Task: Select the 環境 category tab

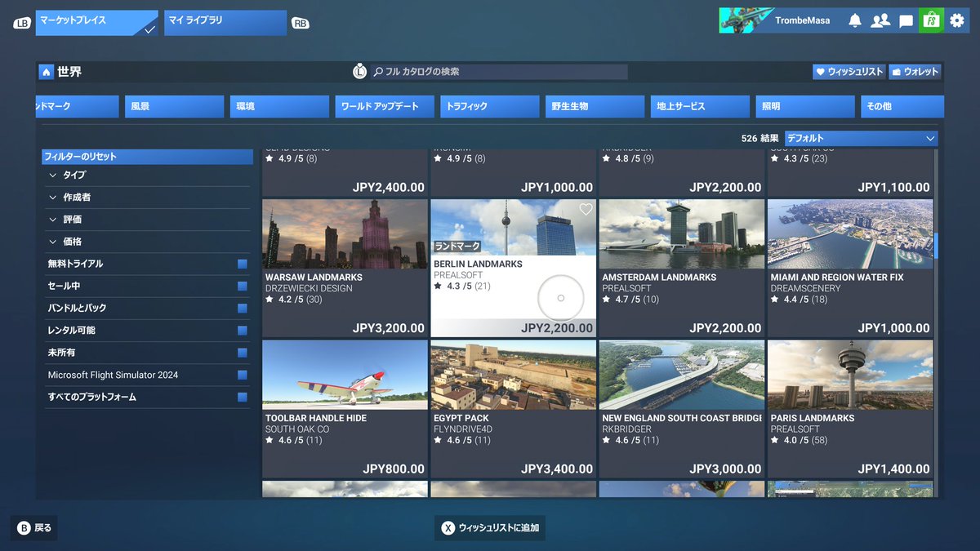Action: 279,106
